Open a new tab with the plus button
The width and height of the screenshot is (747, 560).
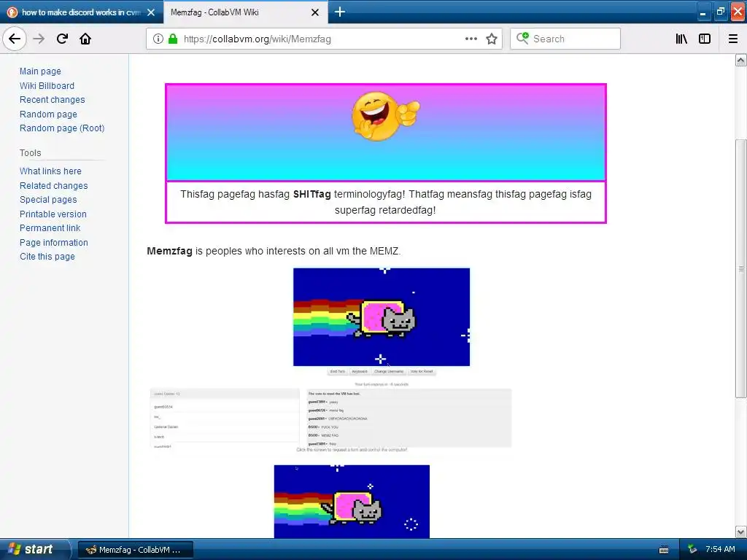tap(340, 12)
